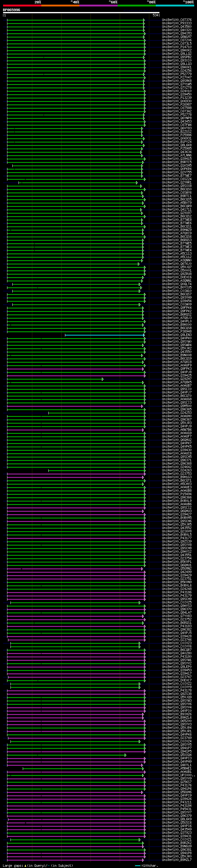Screen dimensions: 197x868
Task: Open hit UniRef100_P14710
Action: tap(176, 47)
